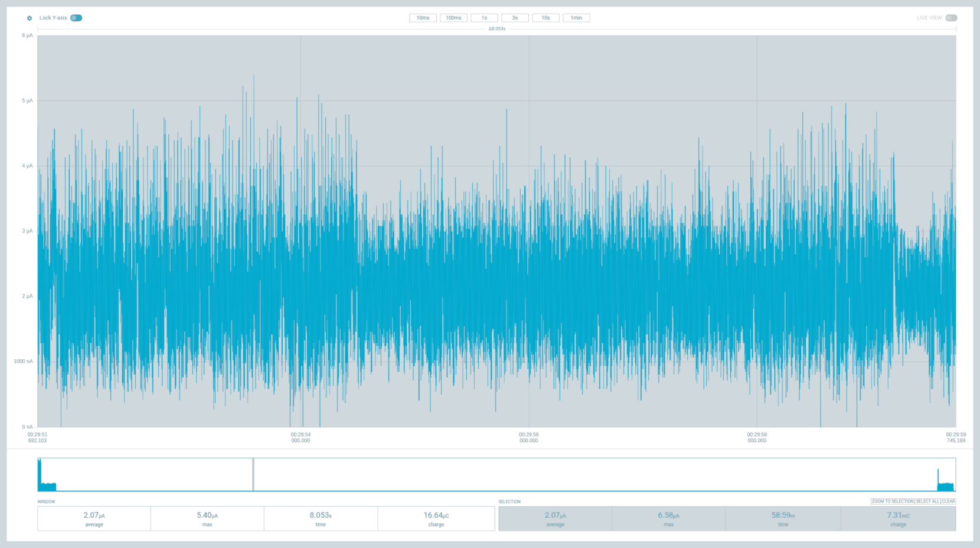This screenshot has height=548, width=980.
Task: Set time window to 1s
Action: click(484, 18)
